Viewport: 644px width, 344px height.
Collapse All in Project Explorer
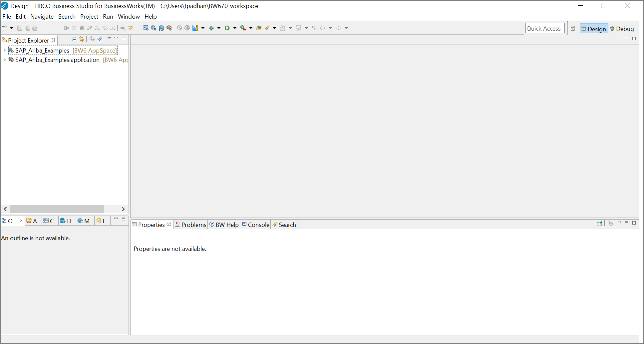click(74, 39)
